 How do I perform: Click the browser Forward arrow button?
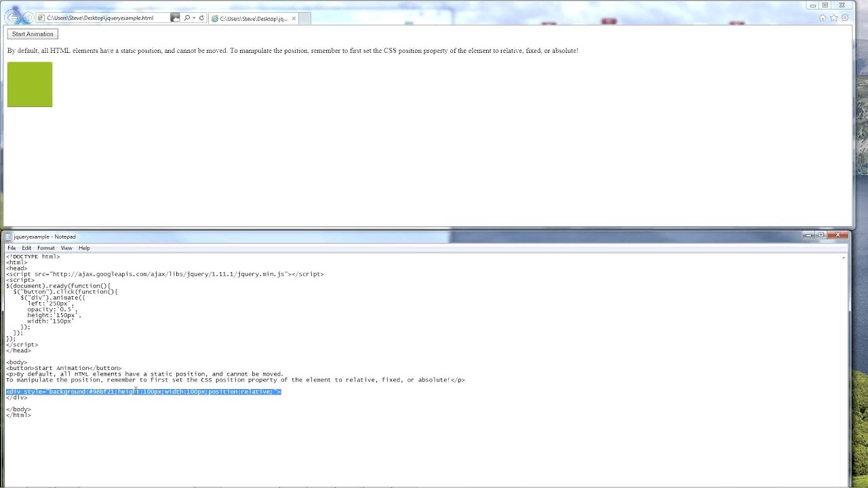coord(28,18)
